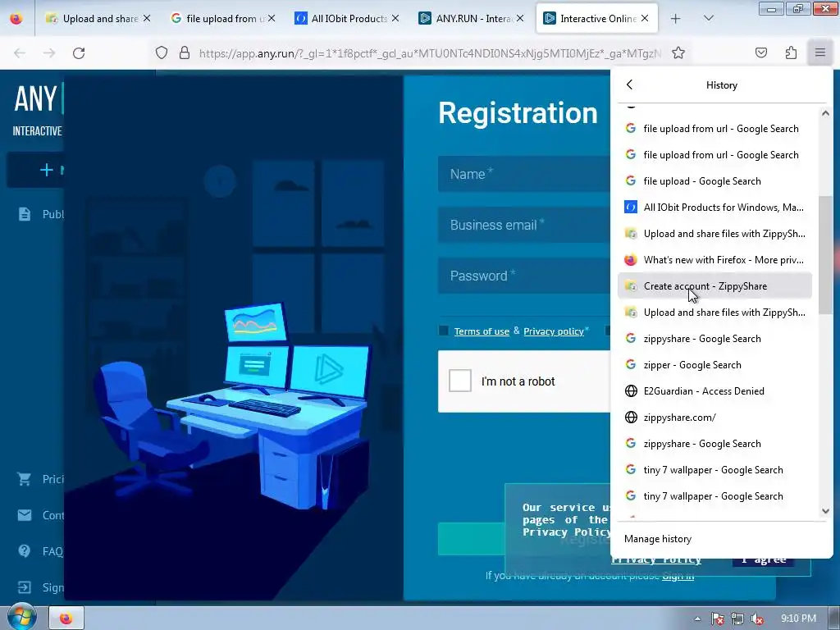
Task: Close the 'All IObit Products' tab
Action: point(395,18)
